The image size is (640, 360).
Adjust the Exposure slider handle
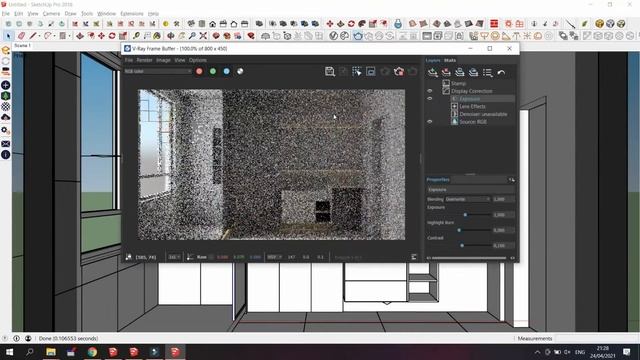(x=465, y=215)
